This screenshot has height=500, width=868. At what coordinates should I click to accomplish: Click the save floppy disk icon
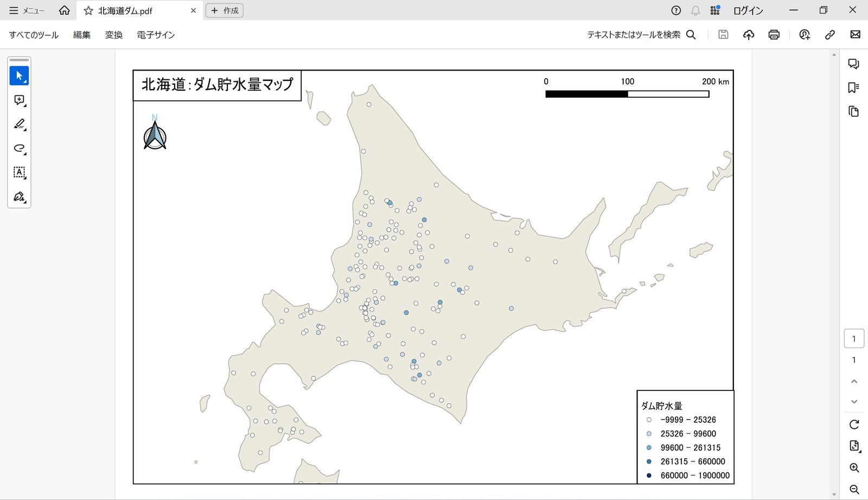click(723, 35)
